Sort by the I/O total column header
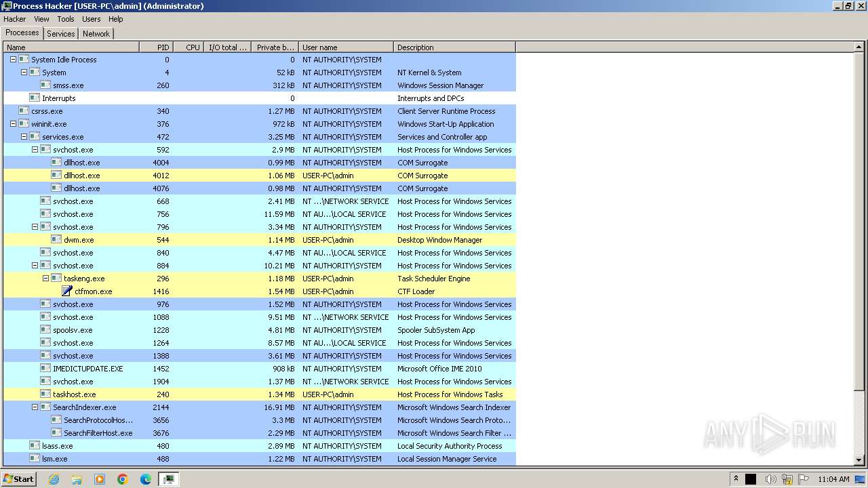 (x=227, y=47)
